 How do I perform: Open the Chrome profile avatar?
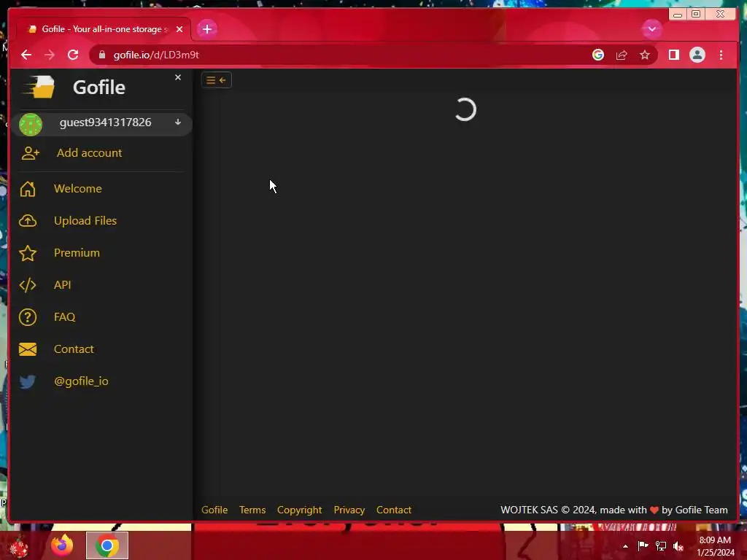click(697, 55)
